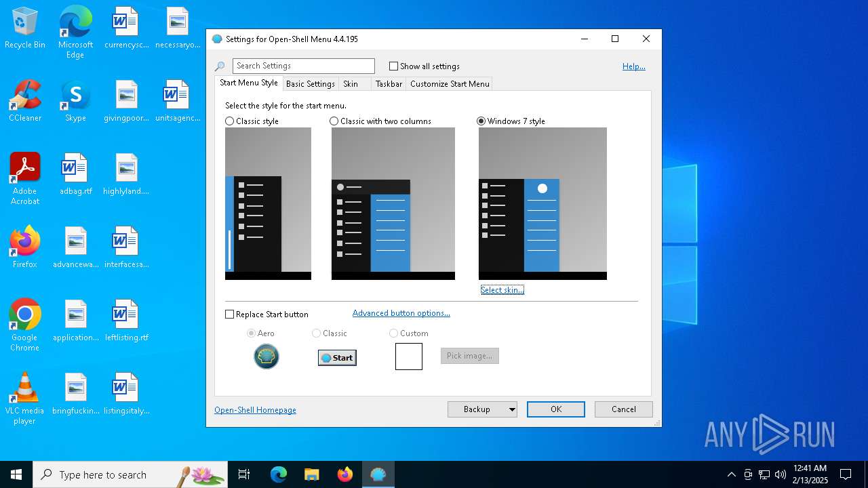Viewport: 868px width, 488px height.
Task: Click the Search Settings input field
Action: (x=304, y=66)
